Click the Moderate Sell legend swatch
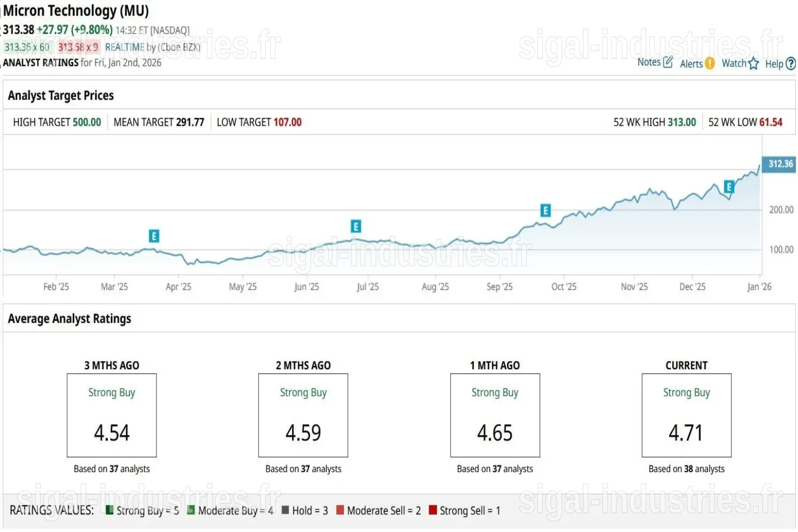The height and width of the screenshot is (532, 798). click(x=340, y=510)
